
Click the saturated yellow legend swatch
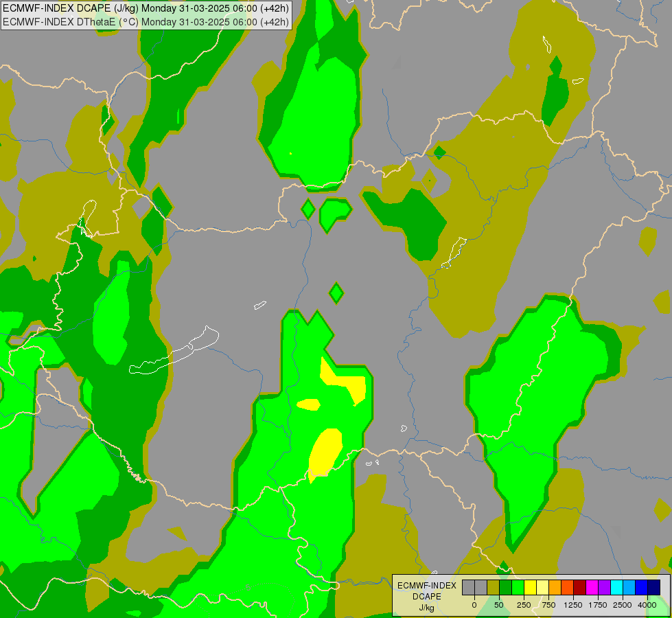[x=531, y=587]
